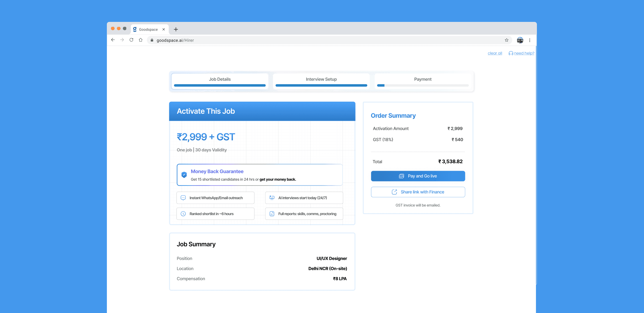Click the Ranked shortlist clock icon
Screen dimensions: 644x313
click(183, 214)
